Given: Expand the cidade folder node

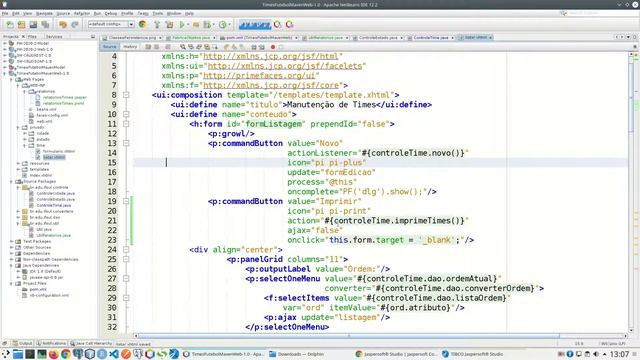Looking at the screenshot, I should click(x=25, y=133).
